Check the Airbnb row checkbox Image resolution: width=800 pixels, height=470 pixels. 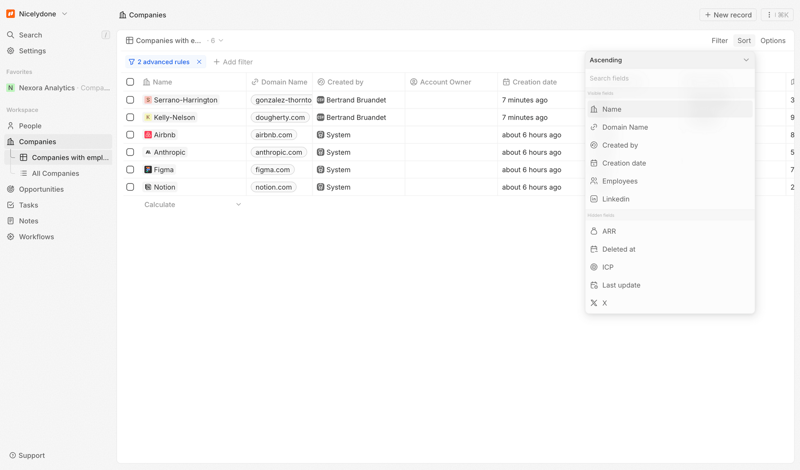coord(130,135)
